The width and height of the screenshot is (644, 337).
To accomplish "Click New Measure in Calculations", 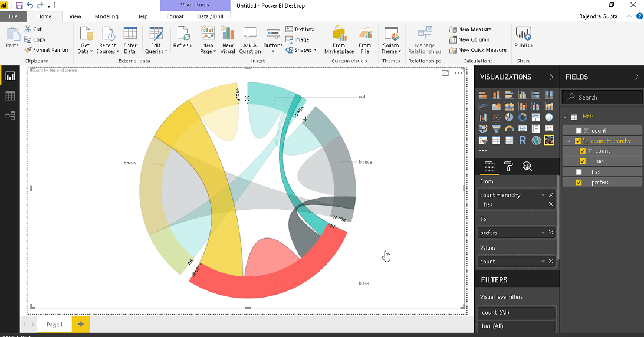I will (470, 29).
